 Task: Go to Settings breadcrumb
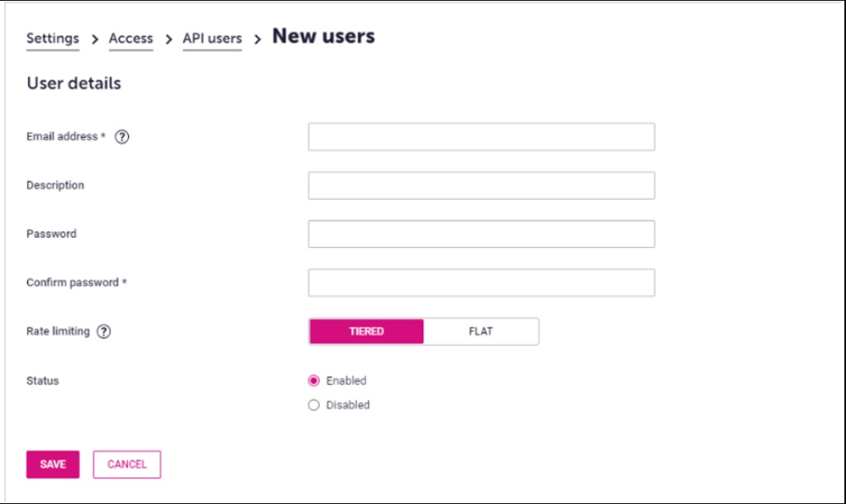tap(53, 39)
